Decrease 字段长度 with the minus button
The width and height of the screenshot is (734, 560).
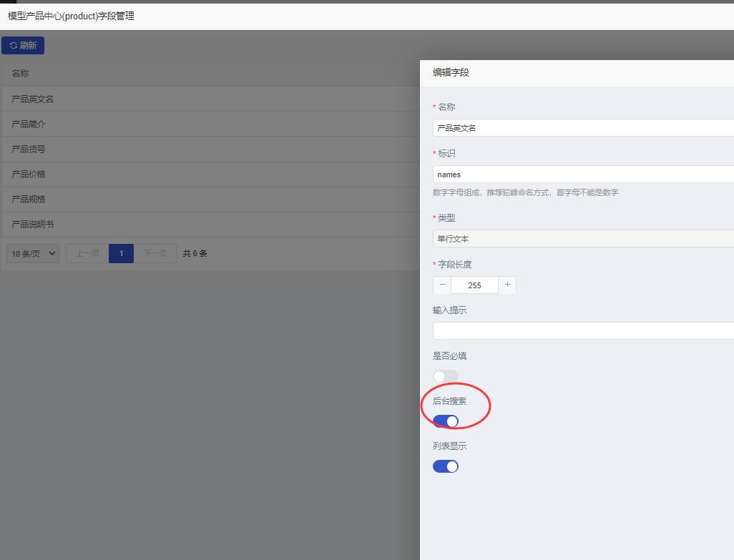pyautogui.click(x=442, y=285)
